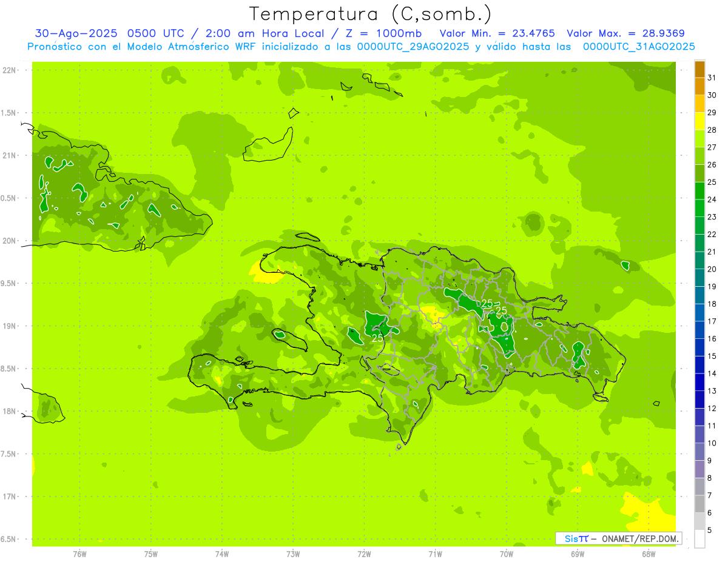Screen dimensions: 728x562
Task: Click the '69W' longitude axis label
Action: coord(578,554)
